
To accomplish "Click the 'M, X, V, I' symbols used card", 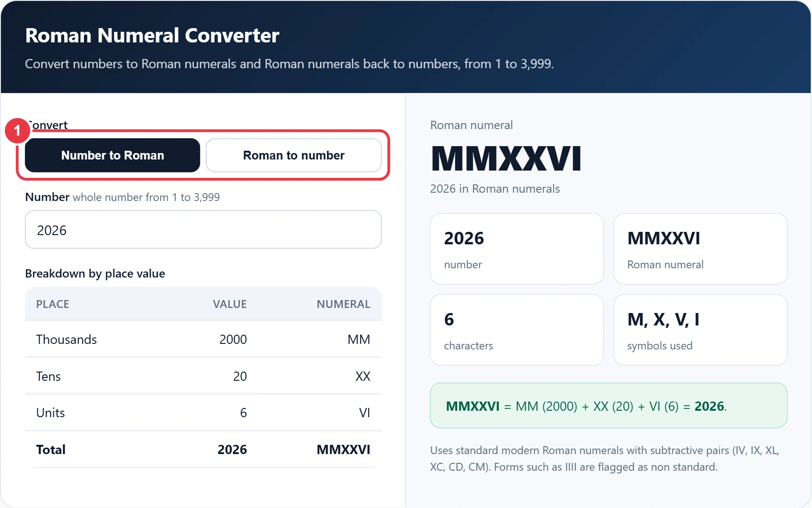I will tap(700, 330).
